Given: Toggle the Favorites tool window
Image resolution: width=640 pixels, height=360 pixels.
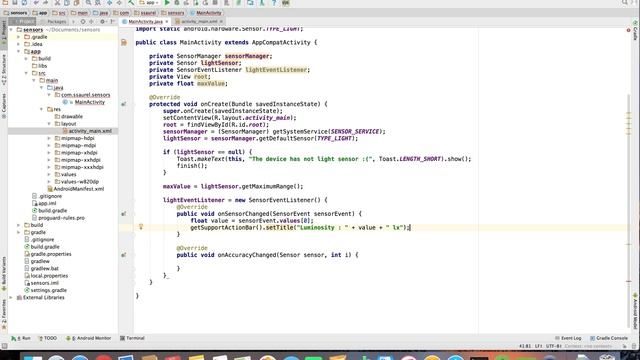Looking at the screenshot, I should pyautogui.click(x=4, y=315).
